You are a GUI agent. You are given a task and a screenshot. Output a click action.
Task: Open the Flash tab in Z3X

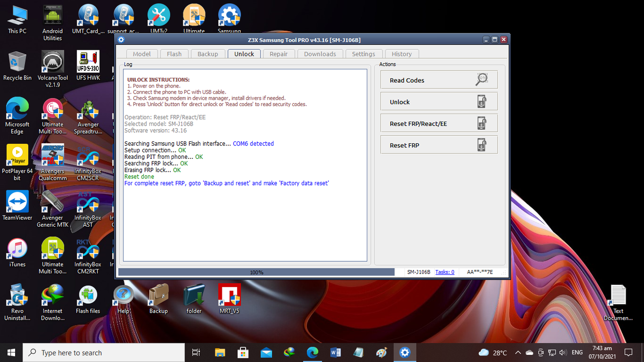pyautogui.click(x=174, y=54)
